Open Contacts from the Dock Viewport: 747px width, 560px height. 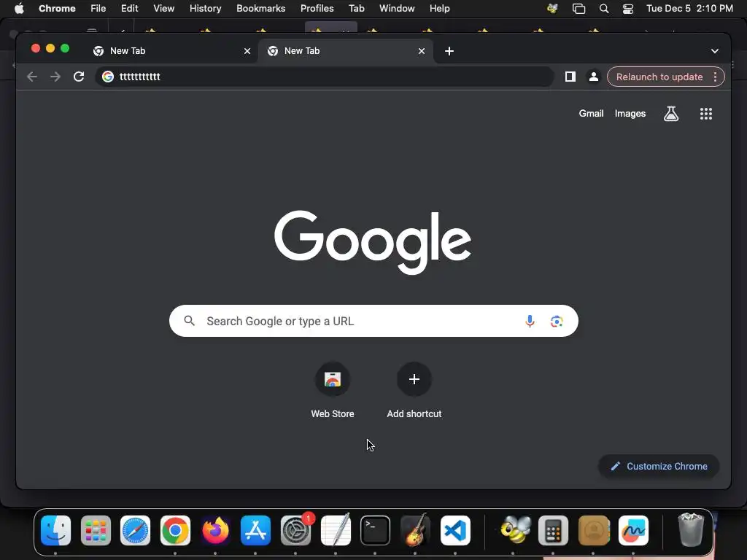tap(593, 531)
